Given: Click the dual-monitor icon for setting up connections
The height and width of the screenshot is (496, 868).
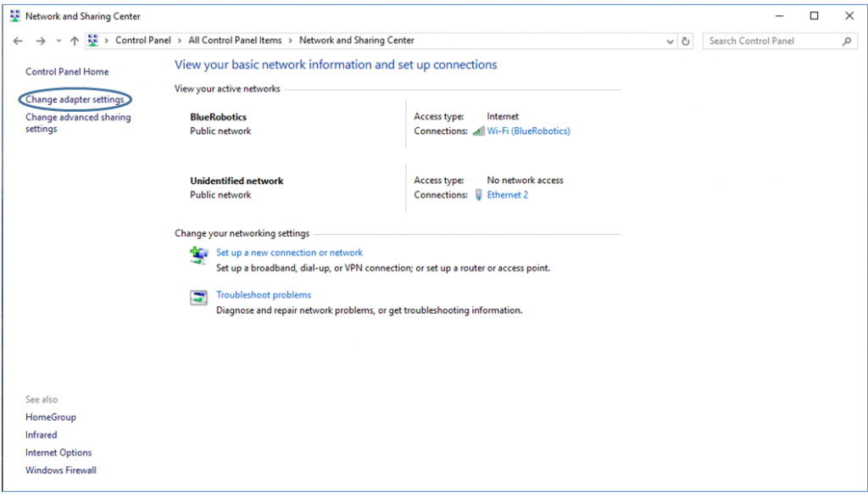Looking at the screenshot, I should click(198, 254).
